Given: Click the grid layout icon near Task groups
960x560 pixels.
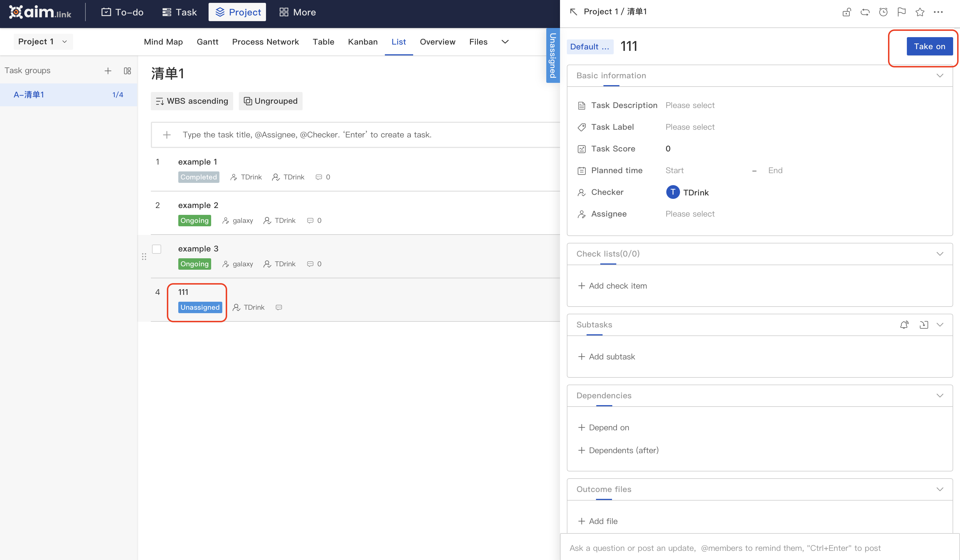Looking at the screenshot, I should (127, 71).
